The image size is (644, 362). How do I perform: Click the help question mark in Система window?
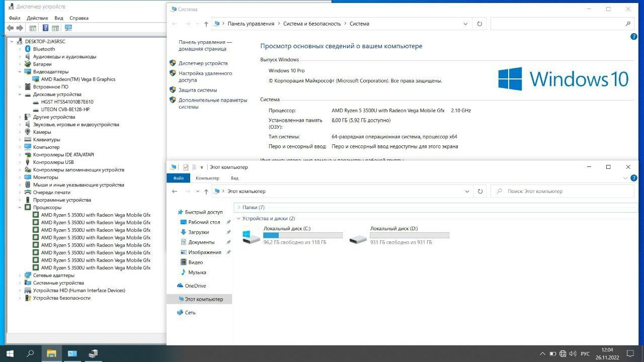click(633, 37)
